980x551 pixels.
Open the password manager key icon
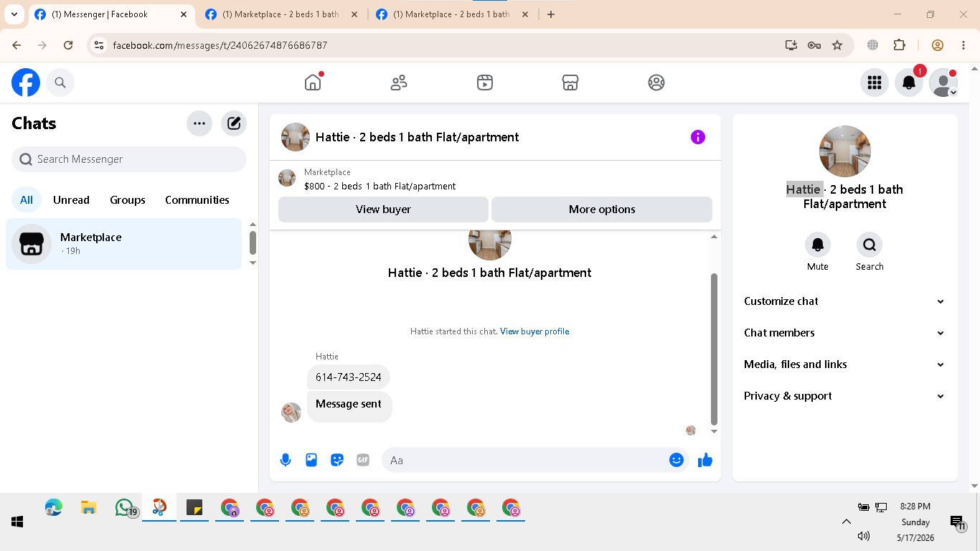point(814,45)
